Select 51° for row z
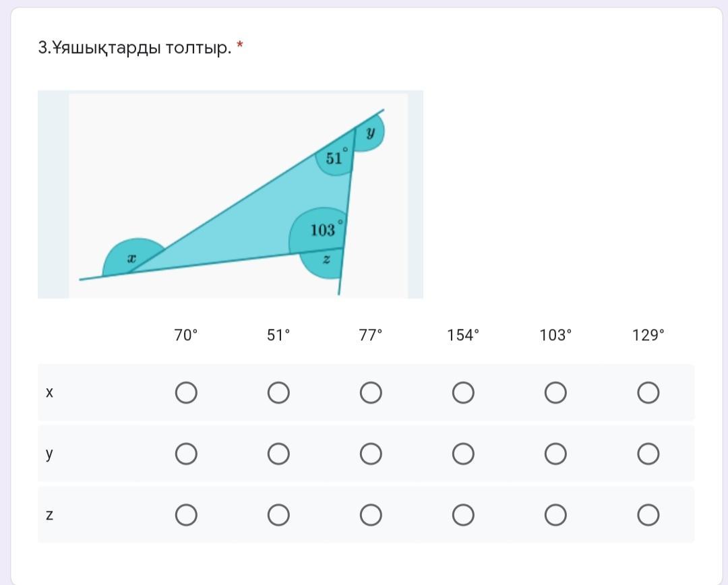 click(x=278, y=516)
